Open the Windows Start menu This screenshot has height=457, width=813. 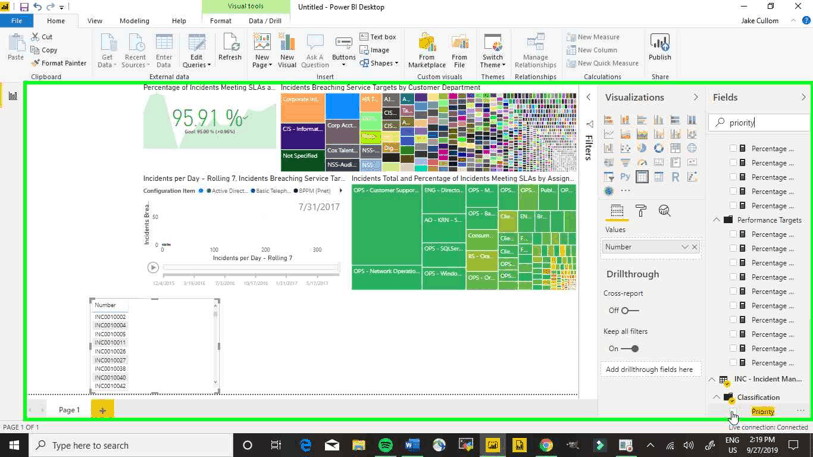[x=13, y=445]
